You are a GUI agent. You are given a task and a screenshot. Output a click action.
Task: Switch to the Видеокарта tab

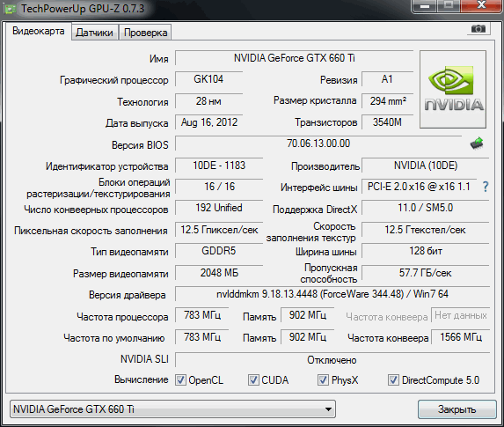(38, 31)
